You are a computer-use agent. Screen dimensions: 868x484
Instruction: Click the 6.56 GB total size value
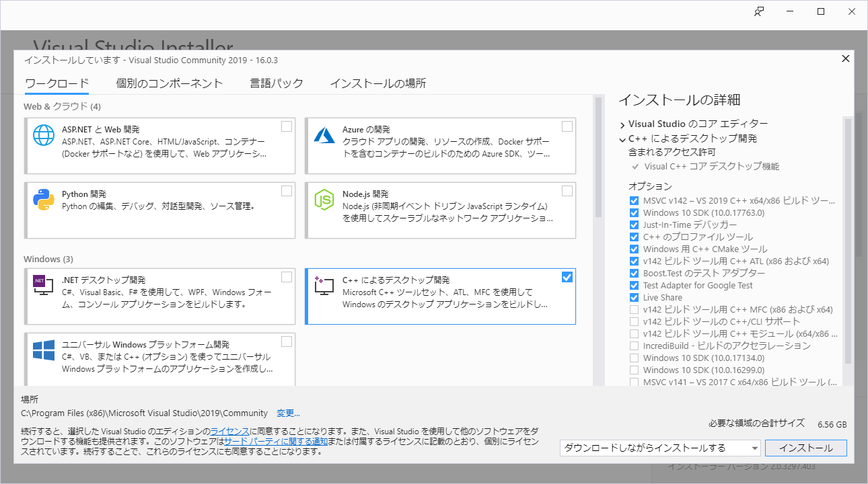pos(832,424)
